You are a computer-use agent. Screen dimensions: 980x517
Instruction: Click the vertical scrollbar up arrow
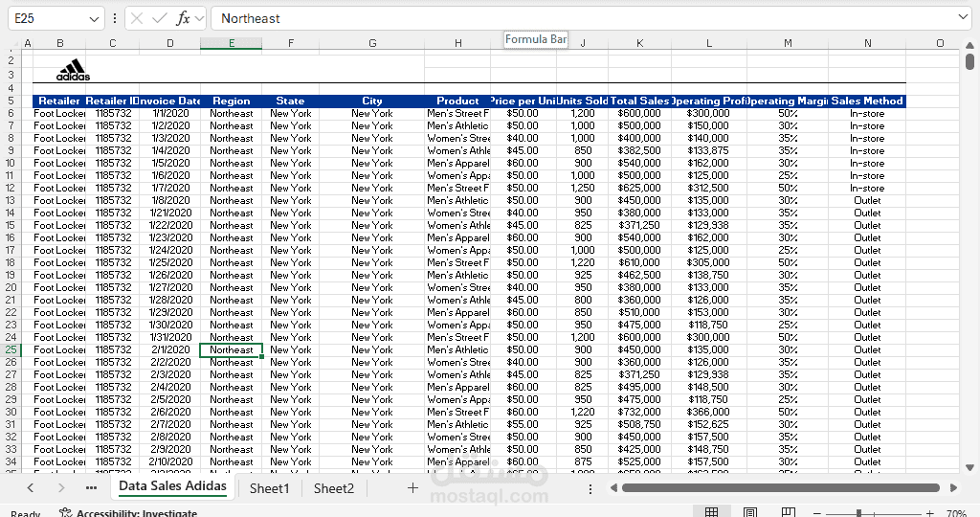(969, 46)
